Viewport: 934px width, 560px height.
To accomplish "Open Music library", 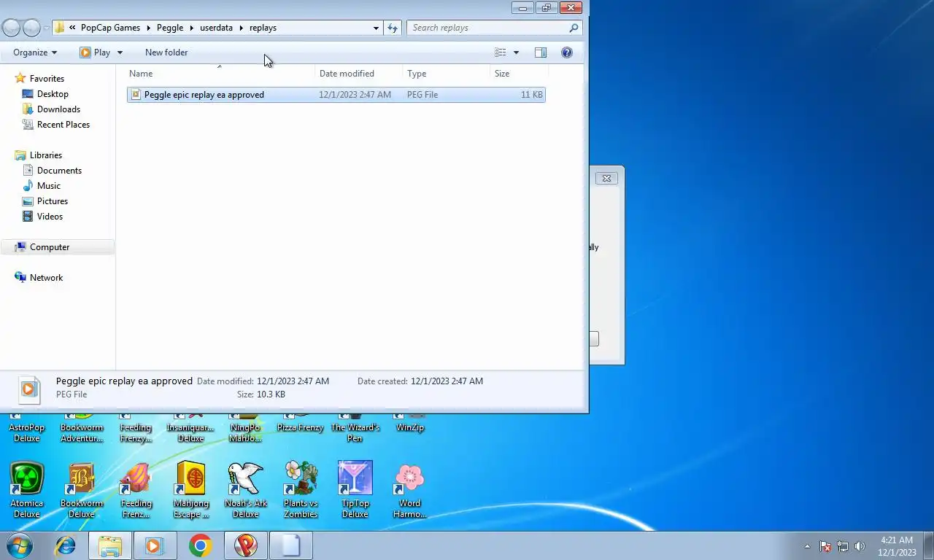I will coord(49,186).
